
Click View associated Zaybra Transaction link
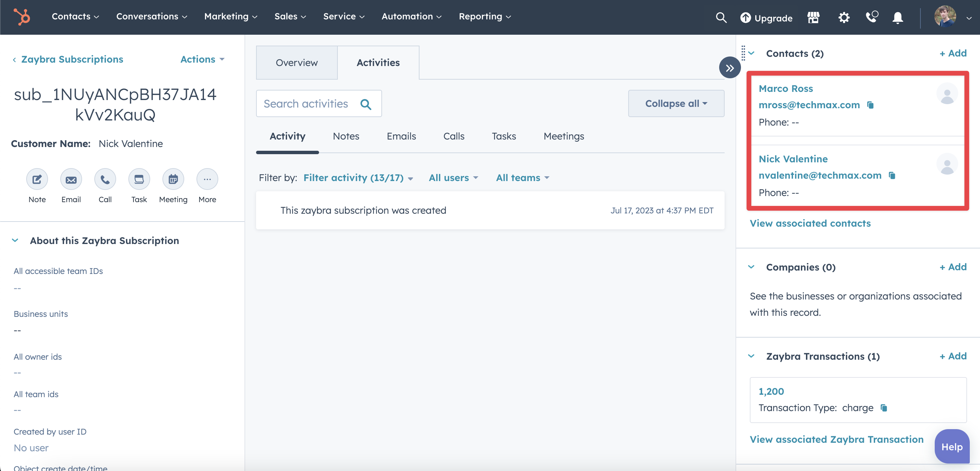(836, 439)
